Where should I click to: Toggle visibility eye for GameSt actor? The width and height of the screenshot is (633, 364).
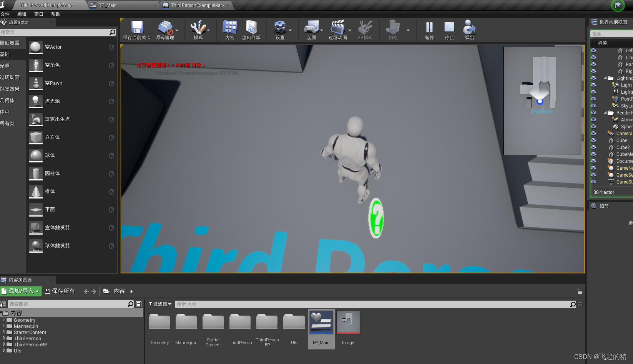click(593, 182)
